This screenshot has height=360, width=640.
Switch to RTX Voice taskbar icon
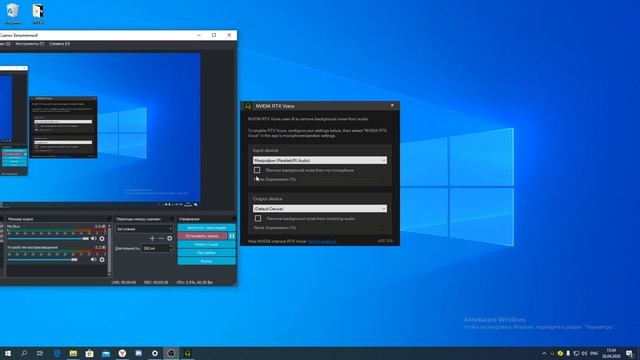pyautogui.click(x=187, y=353)
